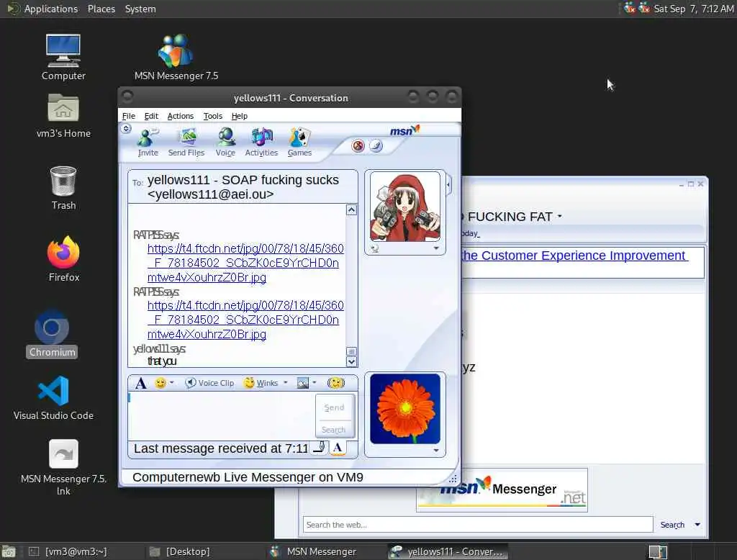Click the red Block contact icon
Viewport: 737px width, 560px height.
[x=358, y=146]
